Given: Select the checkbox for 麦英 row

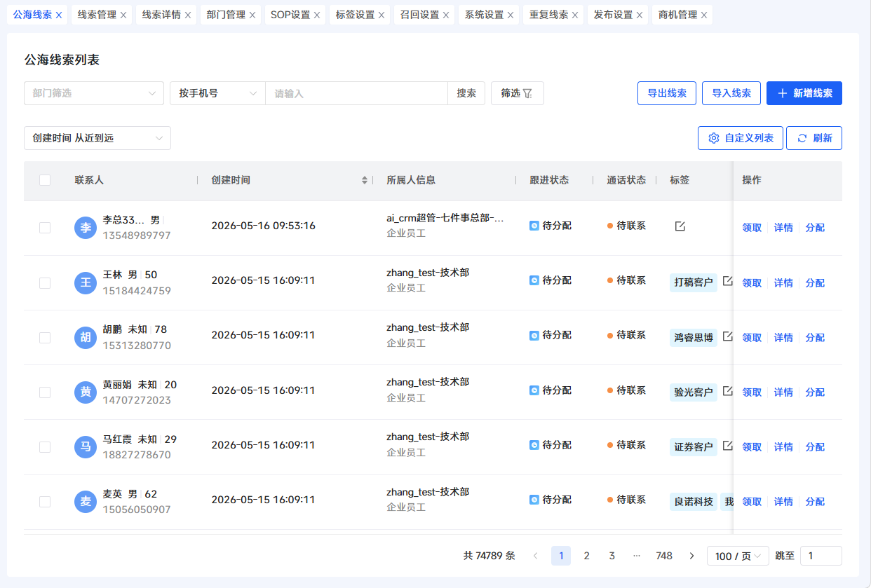Looking at the screenshot, I should pos(45,502).
